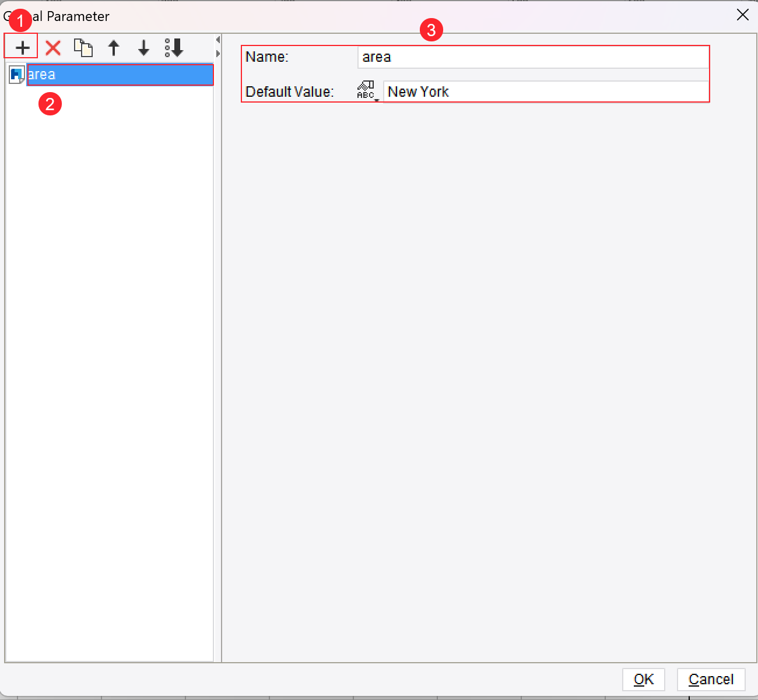Select the 'area' parameter row

pyautogui.click(x=120, y=75)
